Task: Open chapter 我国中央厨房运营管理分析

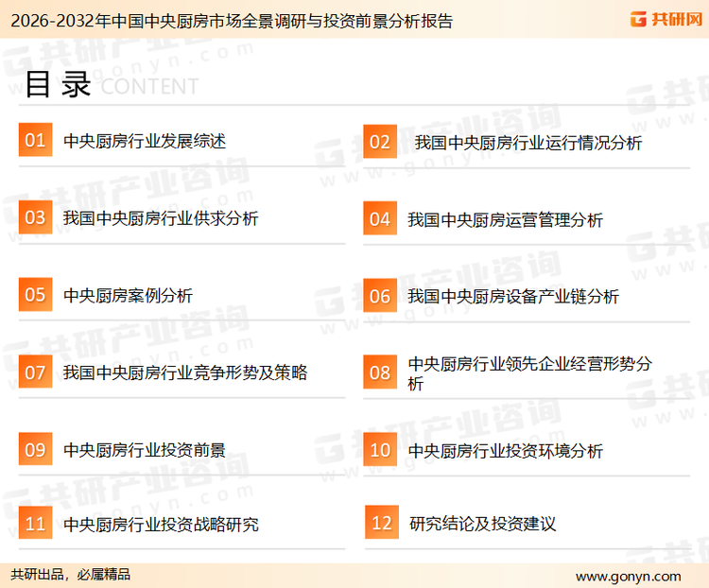Action: coord(506,220)
